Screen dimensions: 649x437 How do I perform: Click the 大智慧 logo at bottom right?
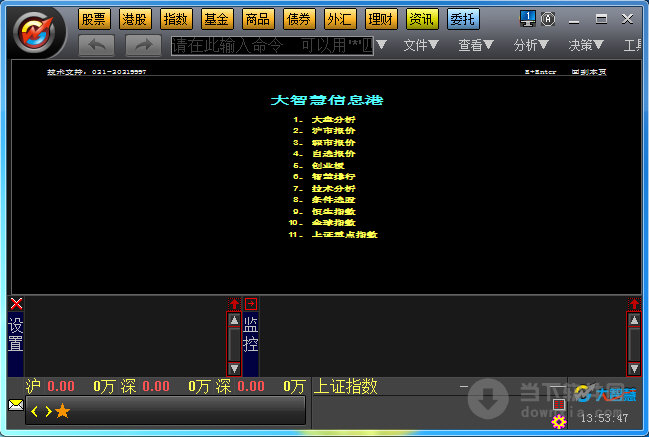point(605,394)
